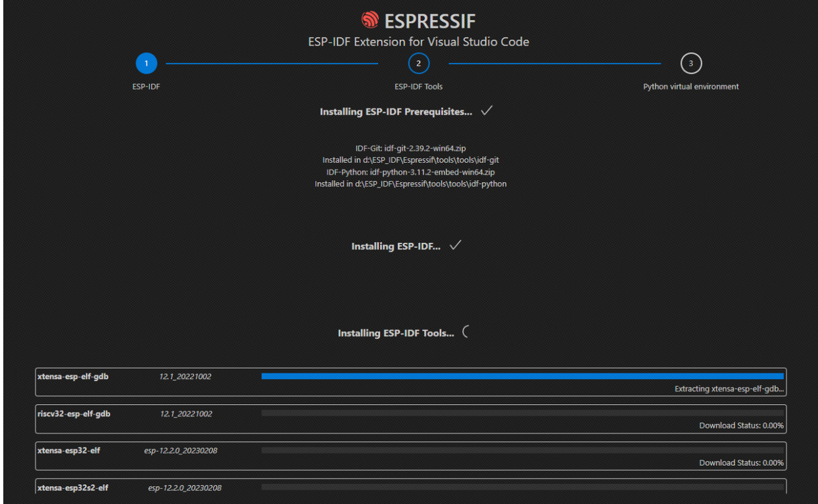Click the Python virtual environment step label
Image resolution: width=818 pixels, height=504 pixels.
click(x=691, y=87)
